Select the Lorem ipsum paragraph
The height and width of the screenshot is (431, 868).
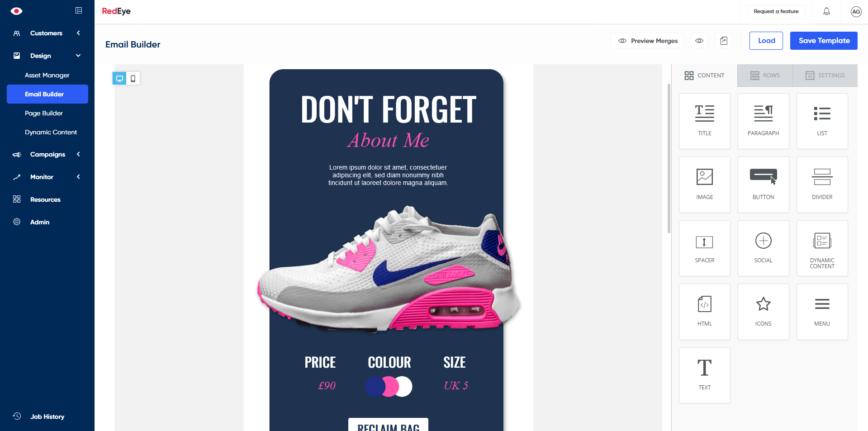click(388, 175)
